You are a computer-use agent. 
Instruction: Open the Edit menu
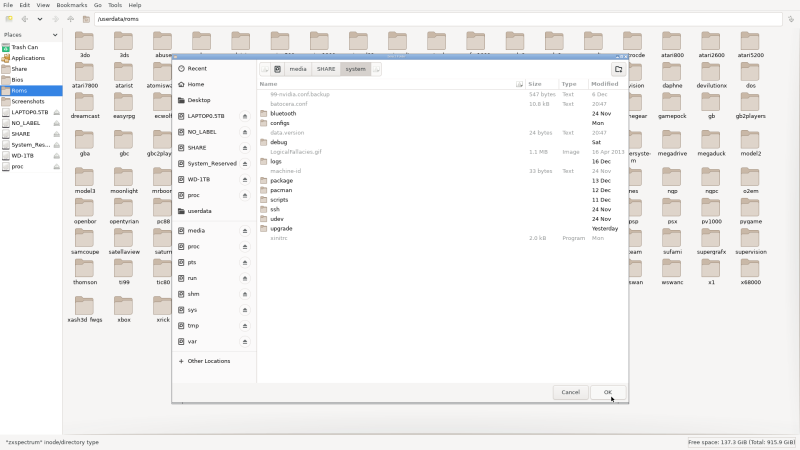tap(24, 5)
